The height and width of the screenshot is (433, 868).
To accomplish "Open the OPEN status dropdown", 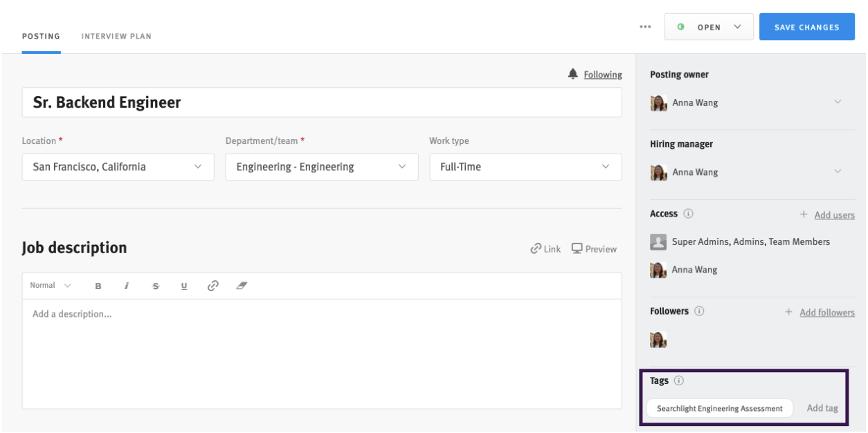I will [x=709, y=27].
